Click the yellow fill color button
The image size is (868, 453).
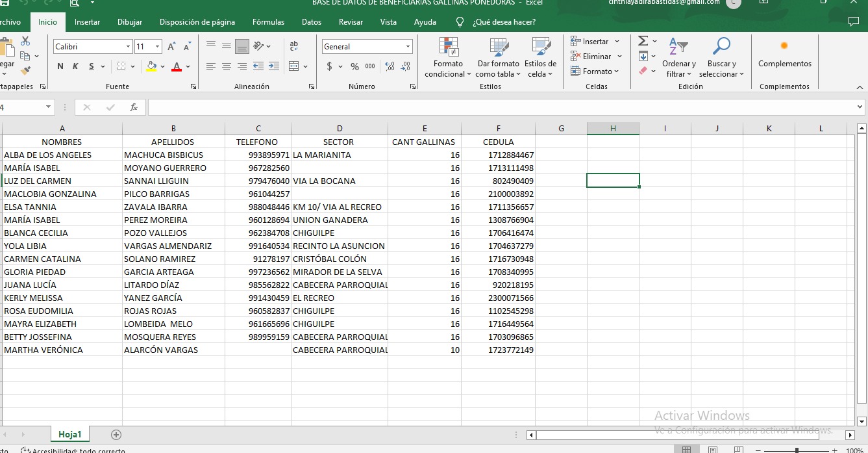click(151, 66)
